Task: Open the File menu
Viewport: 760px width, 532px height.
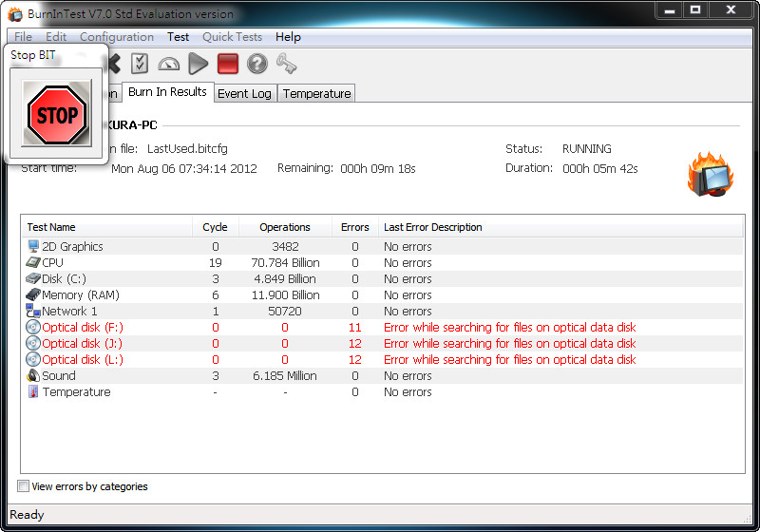Action: click(23, 37)
